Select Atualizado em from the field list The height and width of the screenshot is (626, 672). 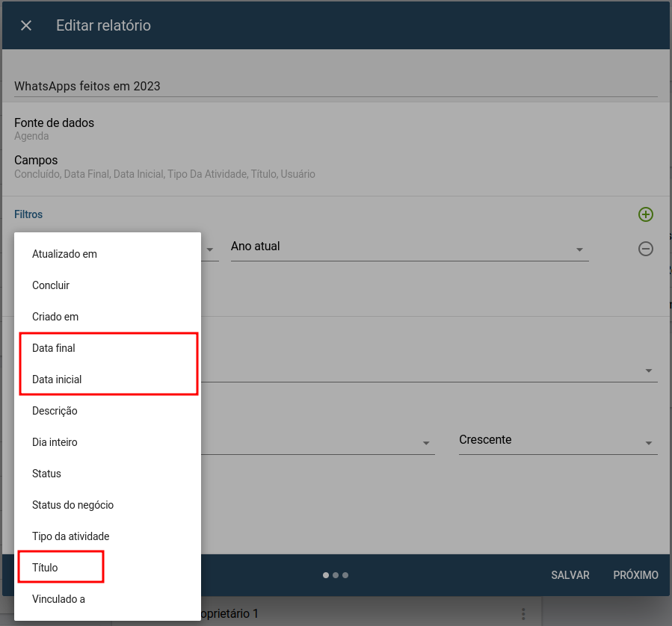coord(108,254)
